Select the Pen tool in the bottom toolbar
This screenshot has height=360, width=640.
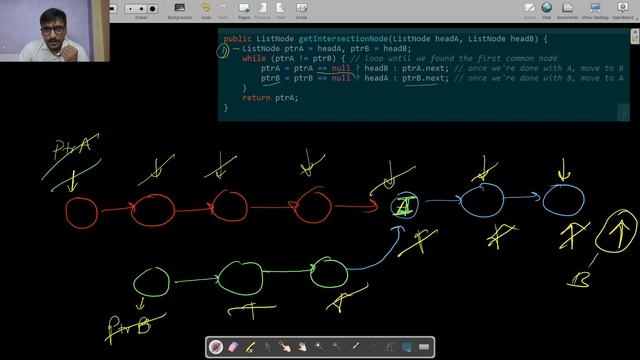pyautogui.click(x=216, y=347)
